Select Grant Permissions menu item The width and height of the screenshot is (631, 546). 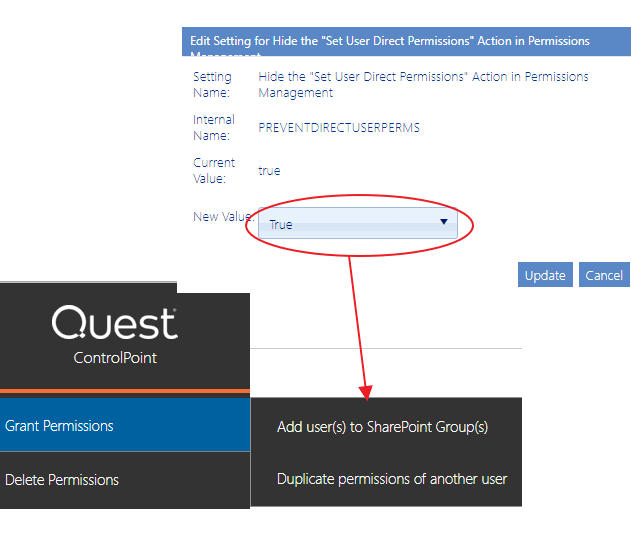tap(125, 425)
